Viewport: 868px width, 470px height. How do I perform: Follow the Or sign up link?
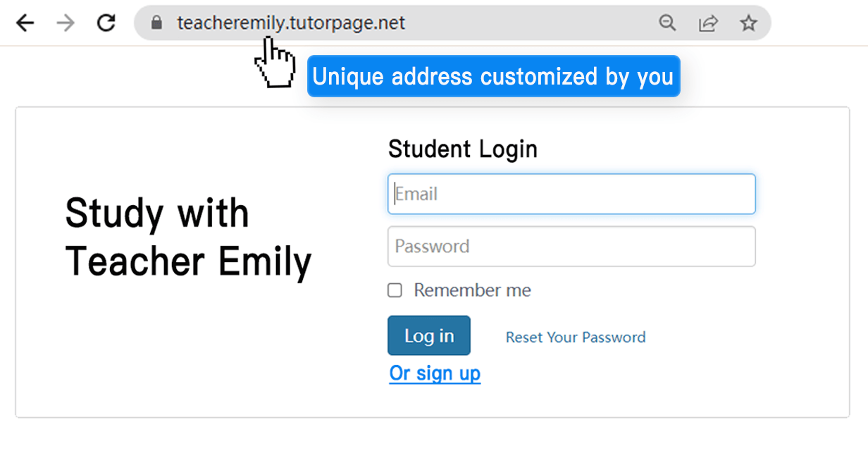[434, 373]
